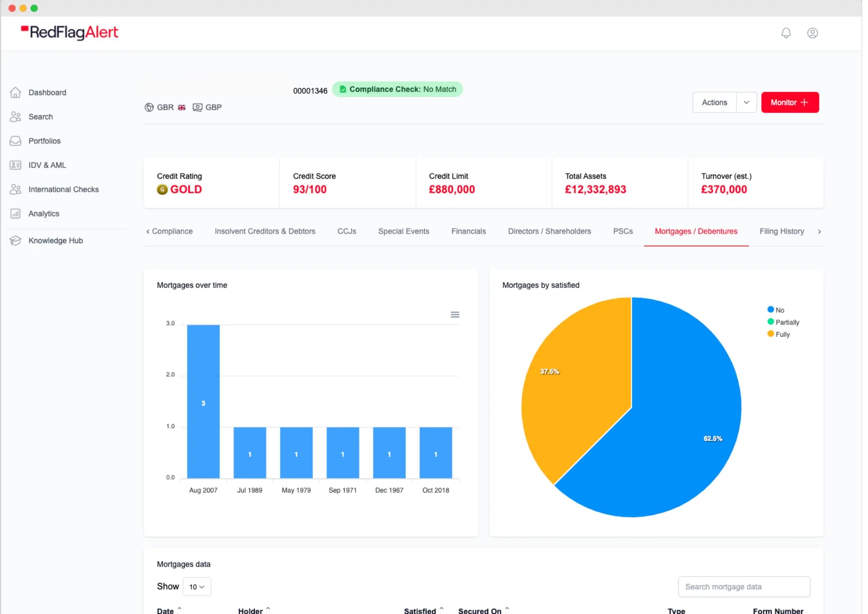Open the CCJs tab

(x=347, y=231)
